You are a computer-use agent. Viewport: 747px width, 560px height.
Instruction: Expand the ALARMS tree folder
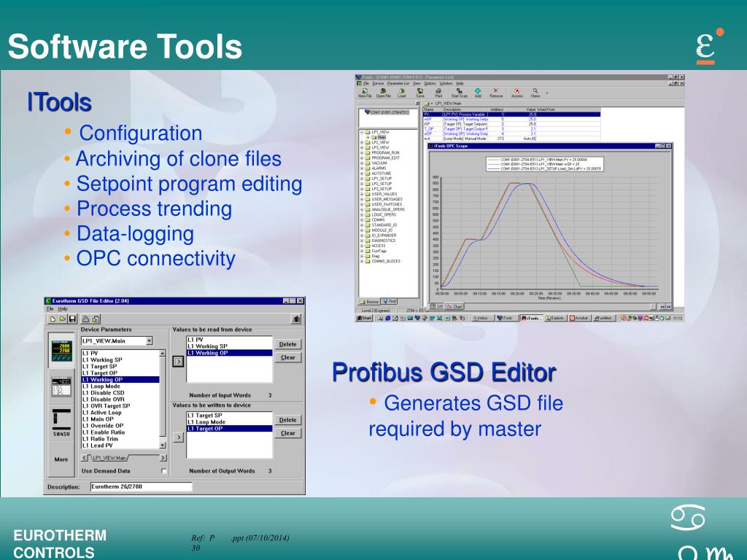[x=362, y=168]
